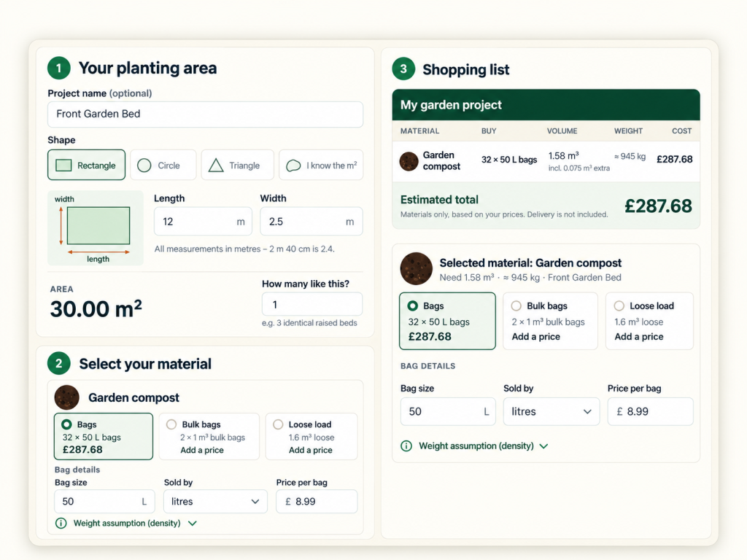Image resolution: width=747 pixels, height=560 pixels.
Task: Click the Bag size field in 'Select your material' section
Action: (x=104, y=502)
